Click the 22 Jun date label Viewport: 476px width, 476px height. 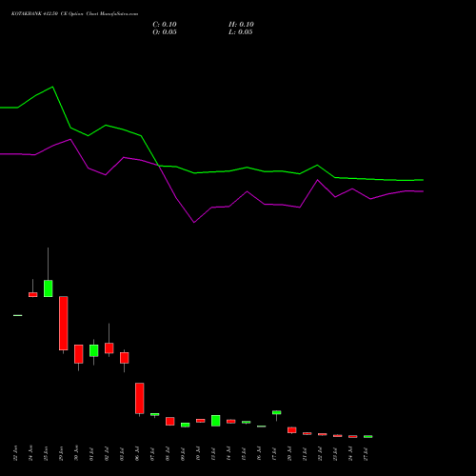(x=15, y=453)
